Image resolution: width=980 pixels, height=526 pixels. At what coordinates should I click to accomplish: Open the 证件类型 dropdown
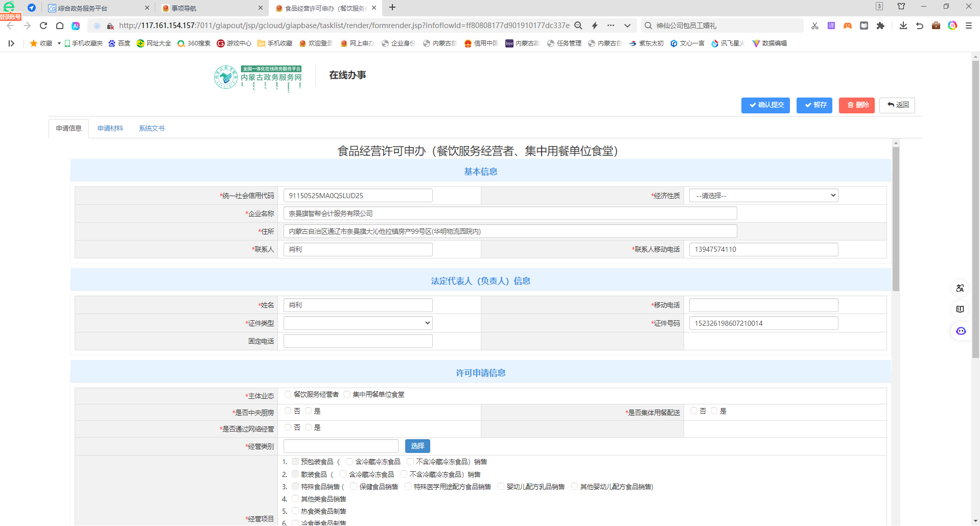click(x=358, y=323)
